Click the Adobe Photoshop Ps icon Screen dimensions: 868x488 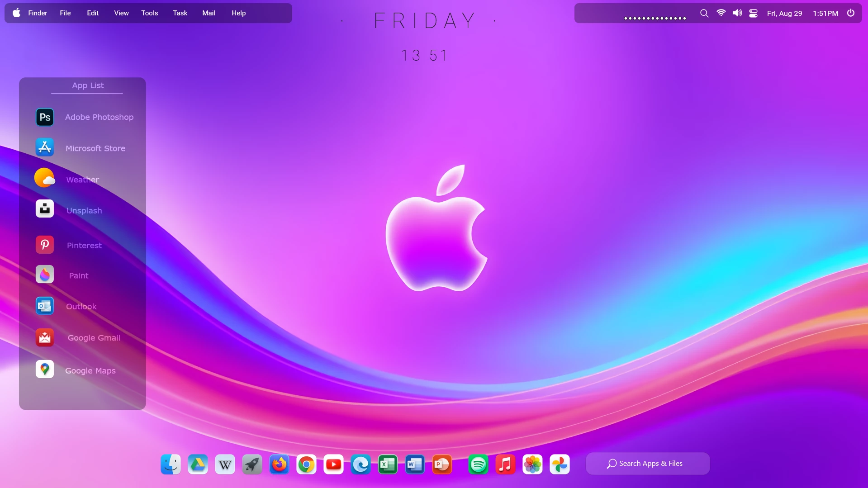(x=45, y=117)
